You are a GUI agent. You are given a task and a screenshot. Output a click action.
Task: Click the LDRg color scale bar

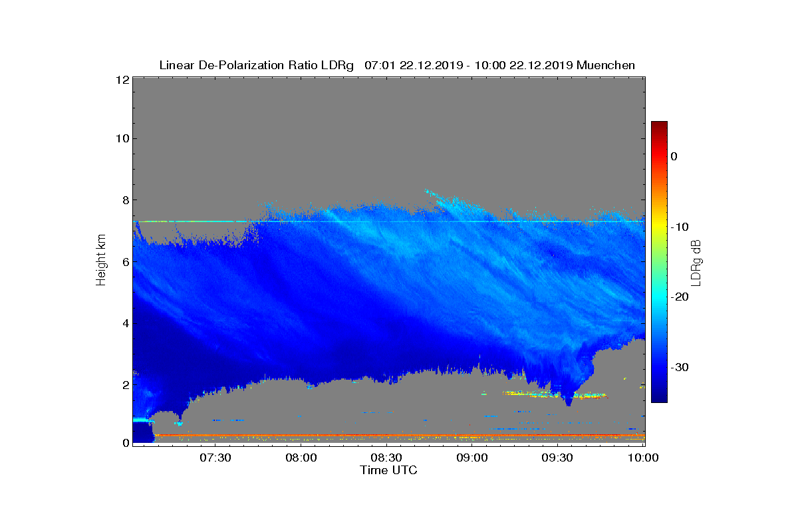(659, 262)
